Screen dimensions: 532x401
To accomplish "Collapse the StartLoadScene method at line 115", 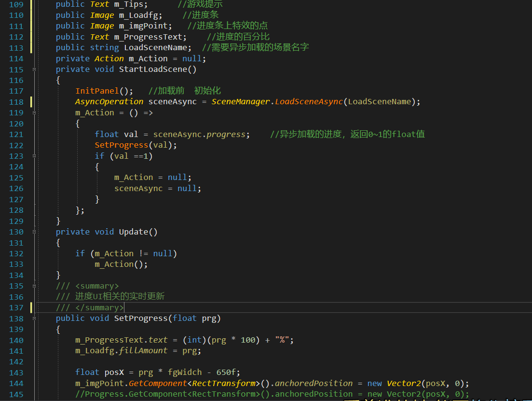I will coord(34,69).
